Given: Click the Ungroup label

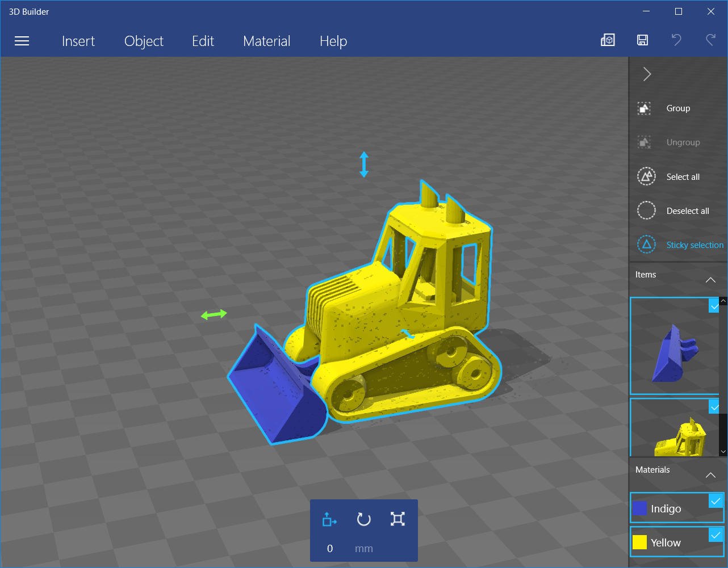Looking at the screenshot, I should click(x=683, y=142).
